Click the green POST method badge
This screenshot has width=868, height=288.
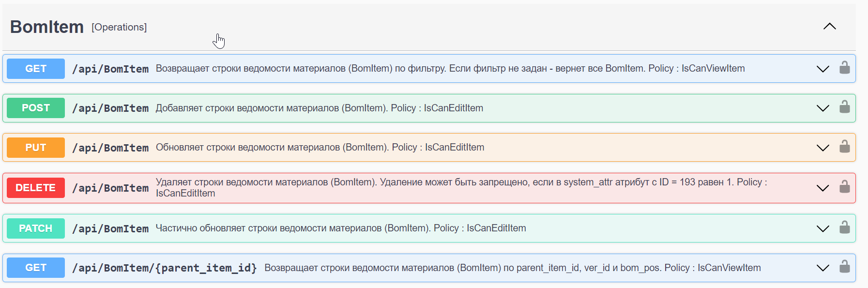tap(36, 108)
